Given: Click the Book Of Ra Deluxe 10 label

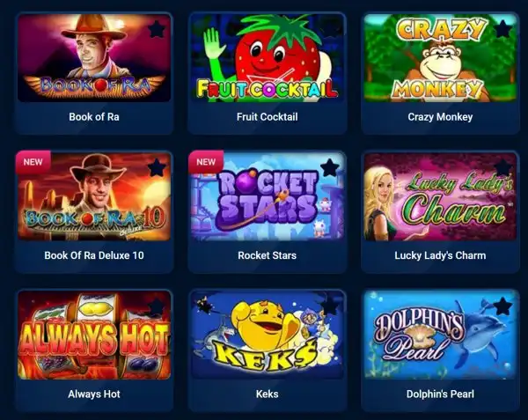Looking at the screenshot, I should pos(94,255).
